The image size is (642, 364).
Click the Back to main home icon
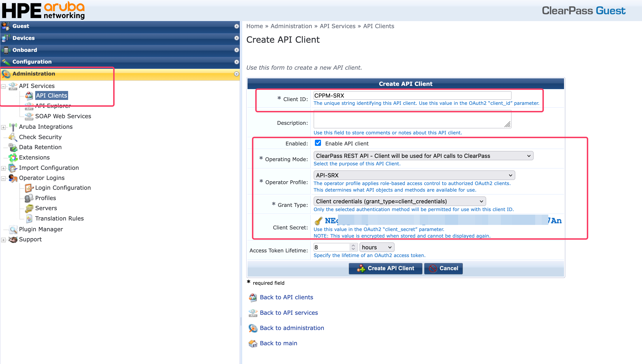coord(253,344)
